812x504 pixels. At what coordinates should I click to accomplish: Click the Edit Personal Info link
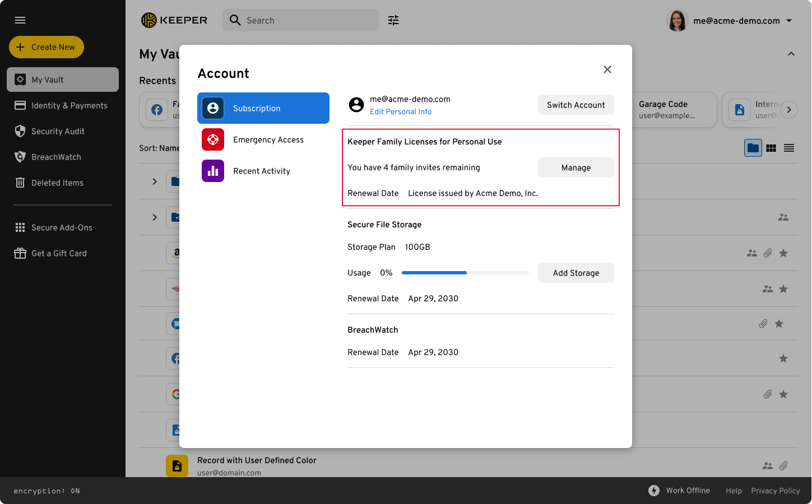(x=401, y=111)
